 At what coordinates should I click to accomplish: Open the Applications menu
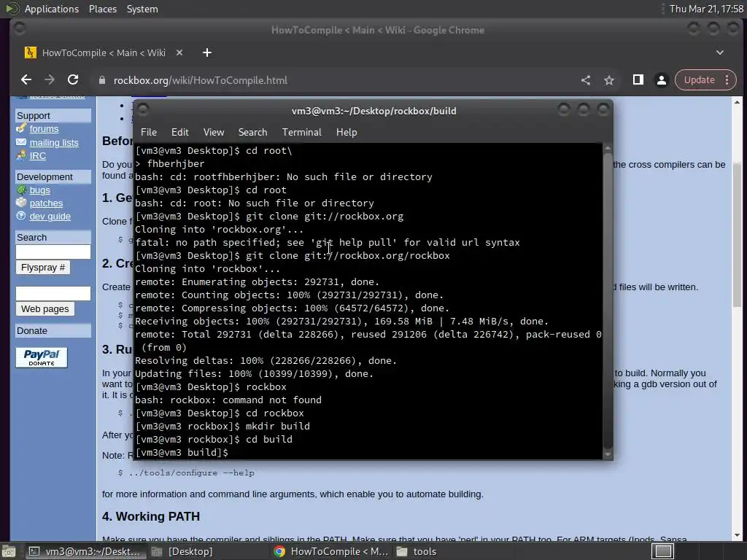click(52, 9)
